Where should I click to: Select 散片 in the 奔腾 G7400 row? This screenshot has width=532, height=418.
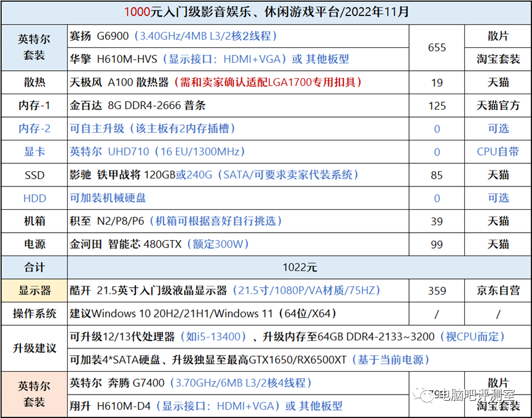tap(498, 383)
